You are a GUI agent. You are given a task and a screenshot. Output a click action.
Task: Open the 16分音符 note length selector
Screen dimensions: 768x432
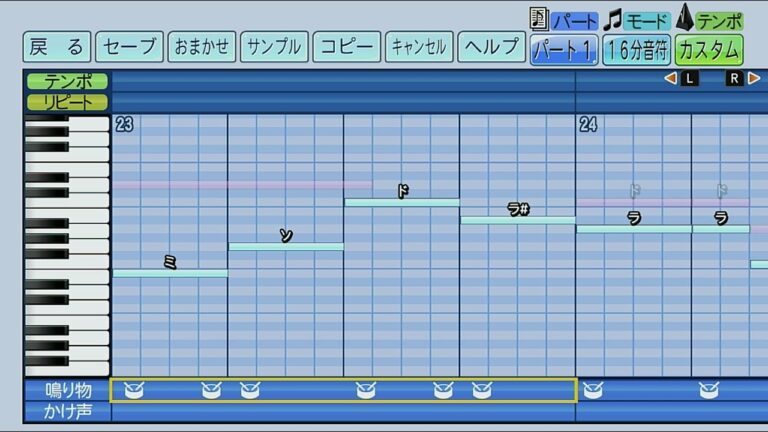pyautogui.click(x=636, y=49)
